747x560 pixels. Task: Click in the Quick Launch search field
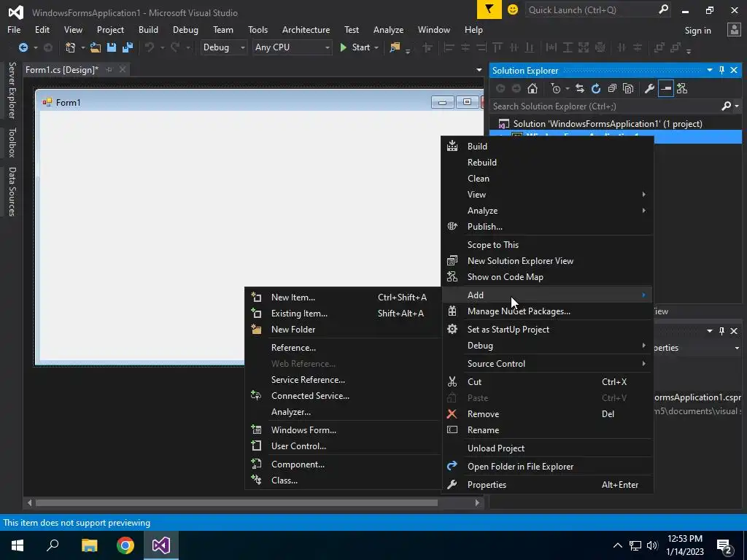591,9
